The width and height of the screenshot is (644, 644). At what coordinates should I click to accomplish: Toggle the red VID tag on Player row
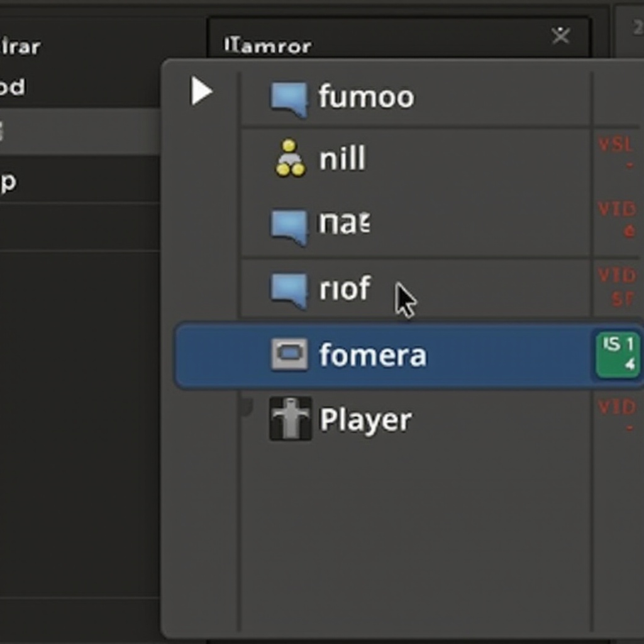(x=617, y=415)
